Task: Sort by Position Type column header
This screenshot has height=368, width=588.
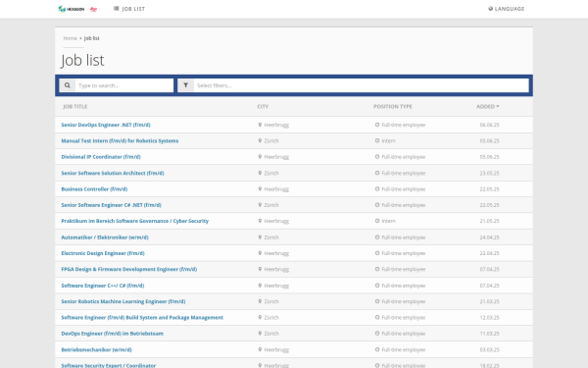Action: [x=393, y=107]
